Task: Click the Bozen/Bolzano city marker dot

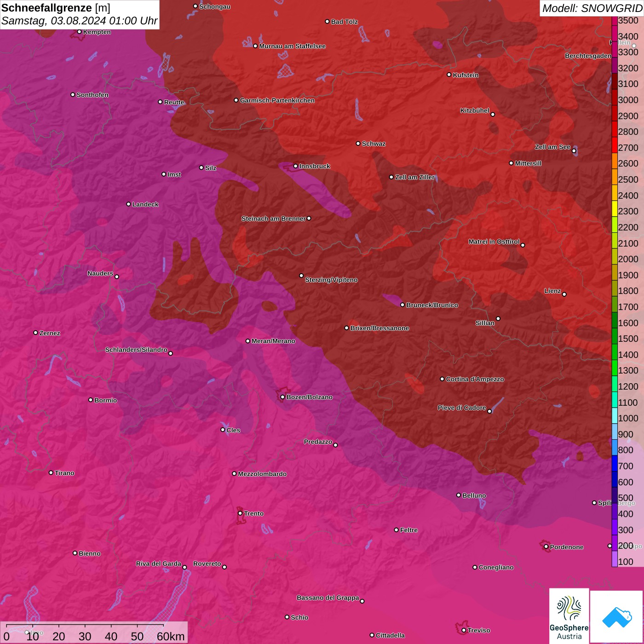Action: pyautogui.click(x=282, y=397)
